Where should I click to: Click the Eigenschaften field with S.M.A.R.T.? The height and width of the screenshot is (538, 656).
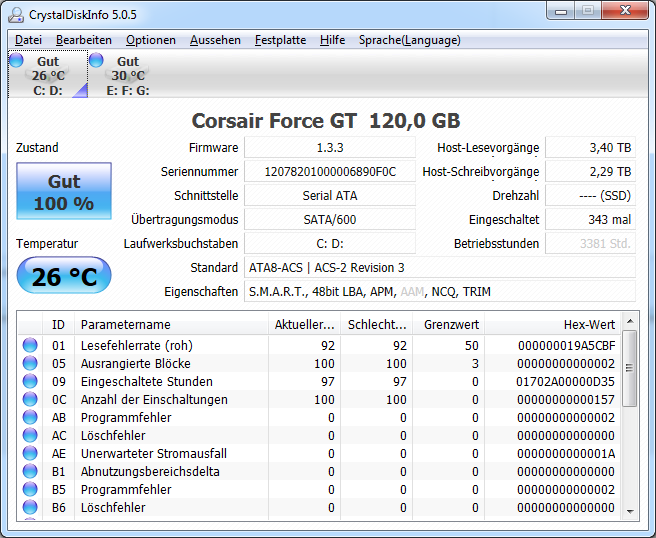[x=440, y=291]
